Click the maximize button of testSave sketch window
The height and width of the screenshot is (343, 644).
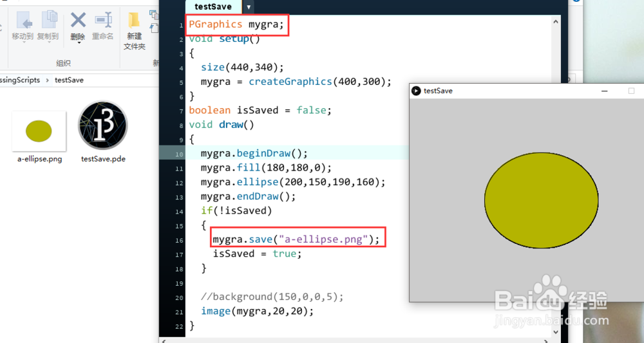click(x=631, y=91)
